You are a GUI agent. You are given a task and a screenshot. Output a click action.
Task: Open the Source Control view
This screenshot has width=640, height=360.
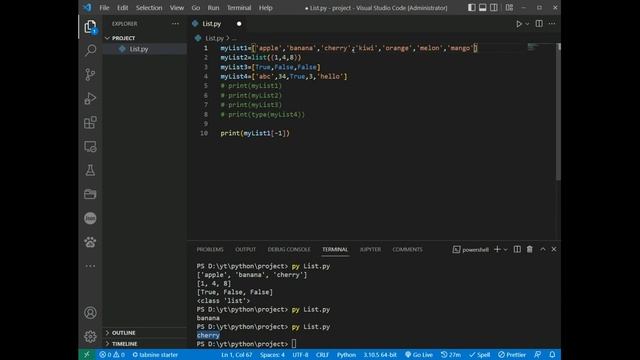pyautogui.click(x=90, y=74)
